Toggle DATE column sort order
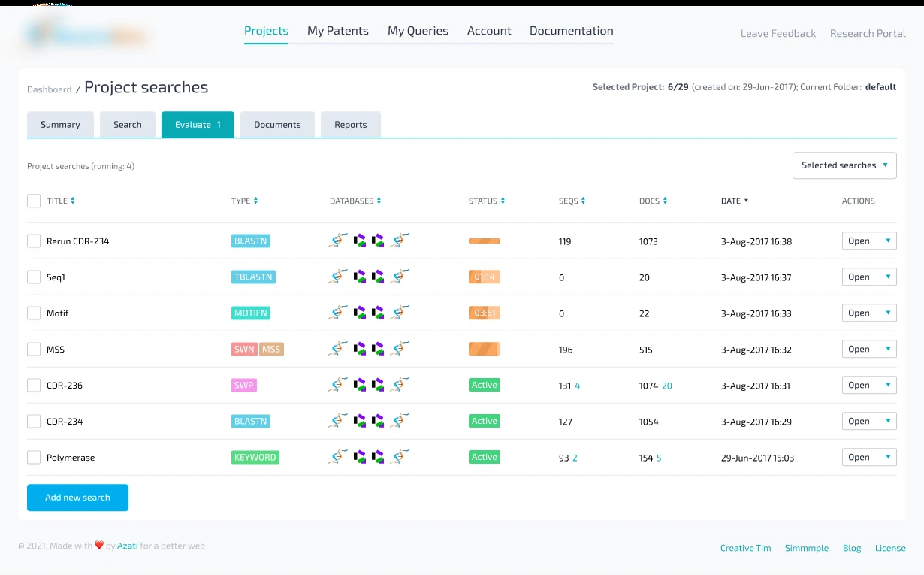The height and width of the screenshot is (575, 924). click(735, 201)
